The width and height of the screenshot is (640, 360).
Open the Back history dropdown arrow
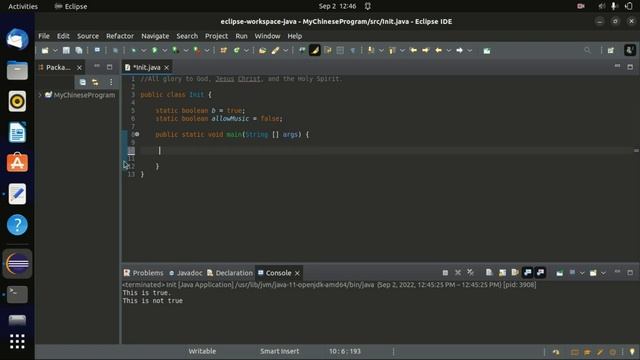click(x=449, y=51)
